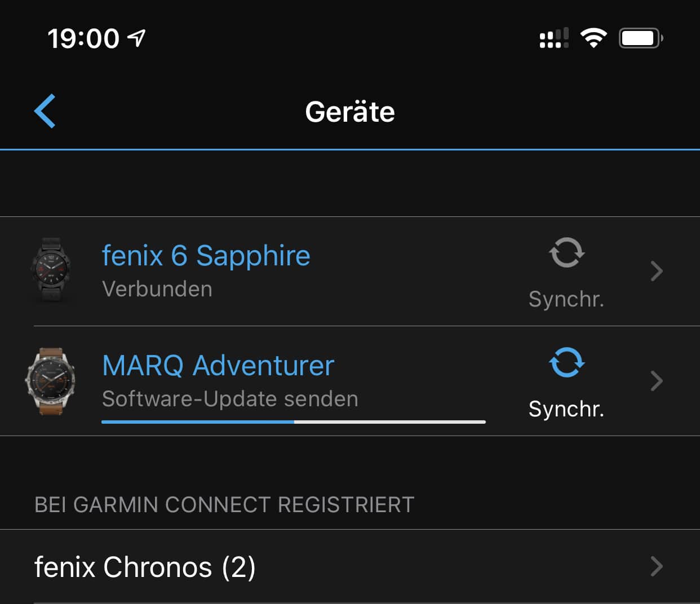700x604 pixels.
Task: Tap the blue back arrow
Action: [x=45, y=111]
